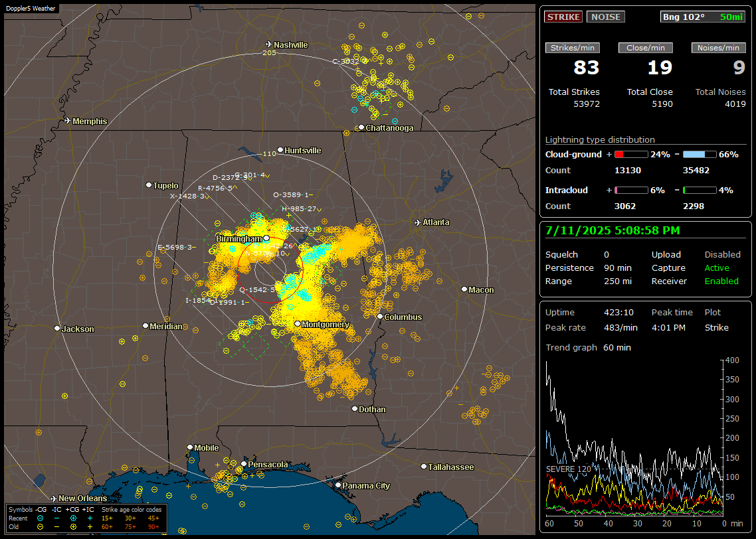Click the Squelch value 0
The image size is (756, 539).
click(607, 254)
